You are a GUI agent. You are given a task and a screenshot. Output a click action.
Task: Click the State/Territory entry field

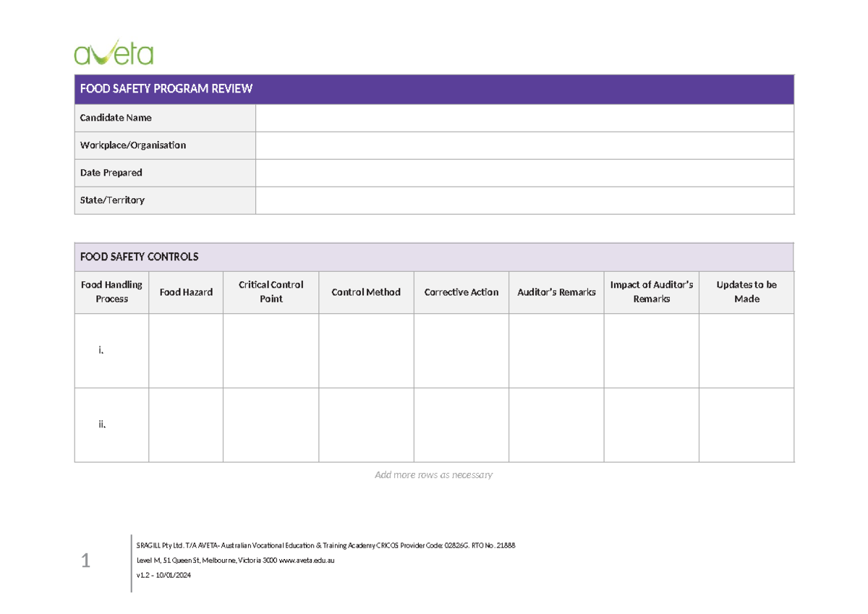tap(524, 200)
